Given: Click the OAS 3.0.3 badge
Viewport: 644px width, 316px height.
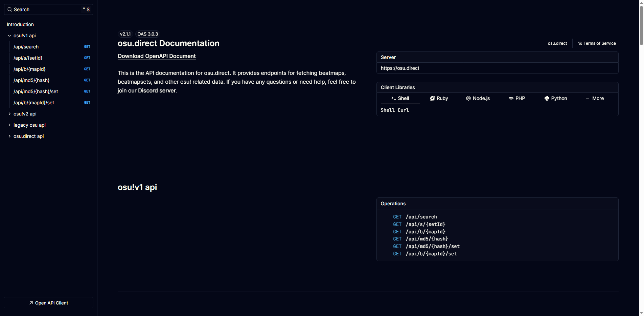Looking at the screenshot, I should click(147, 34).
